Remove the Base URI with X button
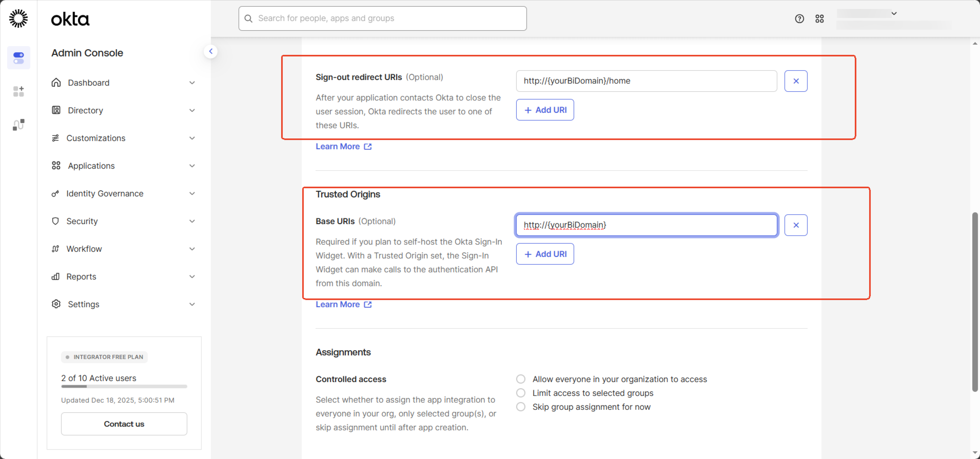Viewport: 980px width, 459px height. (x=796, y=225)
